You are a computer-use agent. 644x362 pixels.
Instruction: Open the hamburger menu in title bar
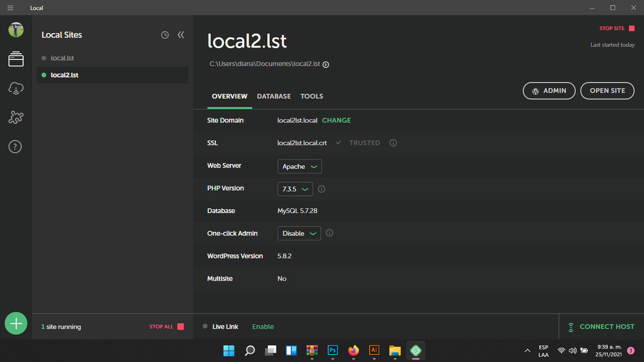[10, 8]
